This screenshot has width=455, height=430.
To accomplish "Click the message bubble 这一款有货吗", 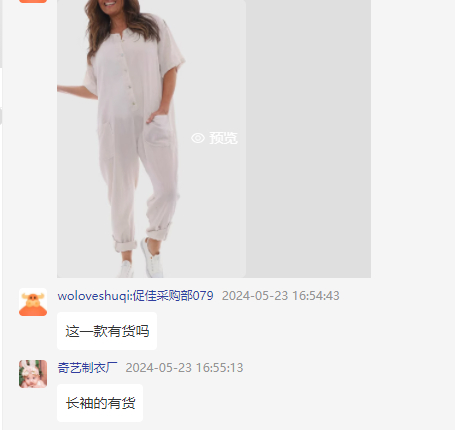I will click(107, 331).
